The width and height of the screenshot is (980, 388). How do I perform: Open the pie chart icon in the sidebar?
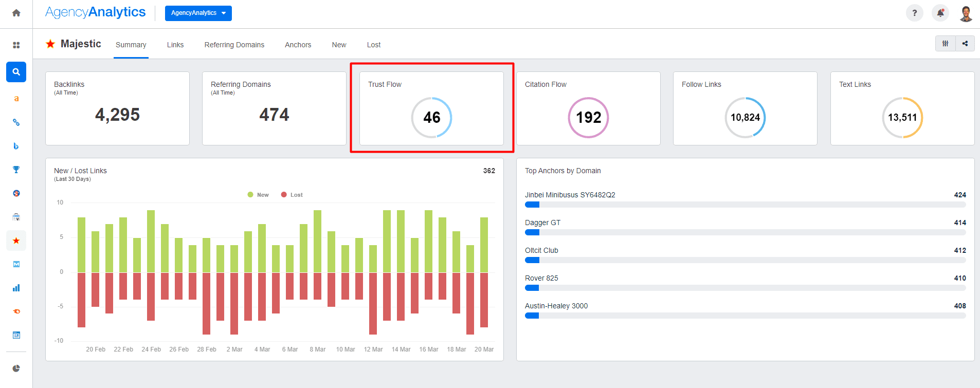pos(16,368)
